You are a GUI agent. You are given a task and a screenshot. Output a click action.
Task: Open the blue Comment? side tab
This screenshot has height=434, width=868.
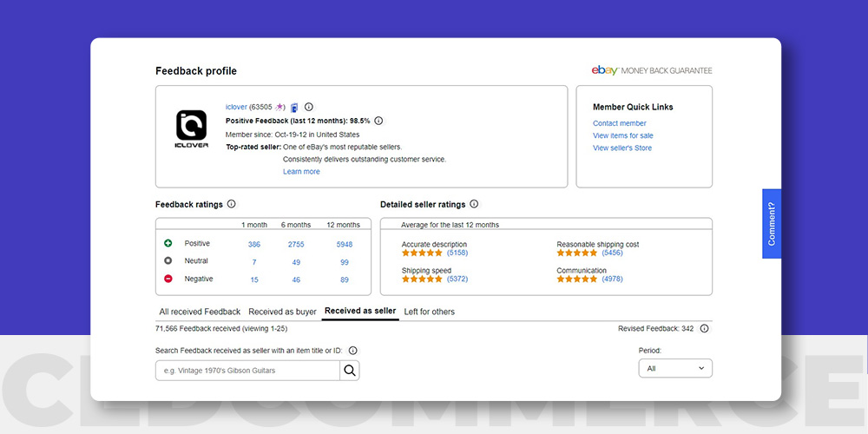click(x=772, y=224)
